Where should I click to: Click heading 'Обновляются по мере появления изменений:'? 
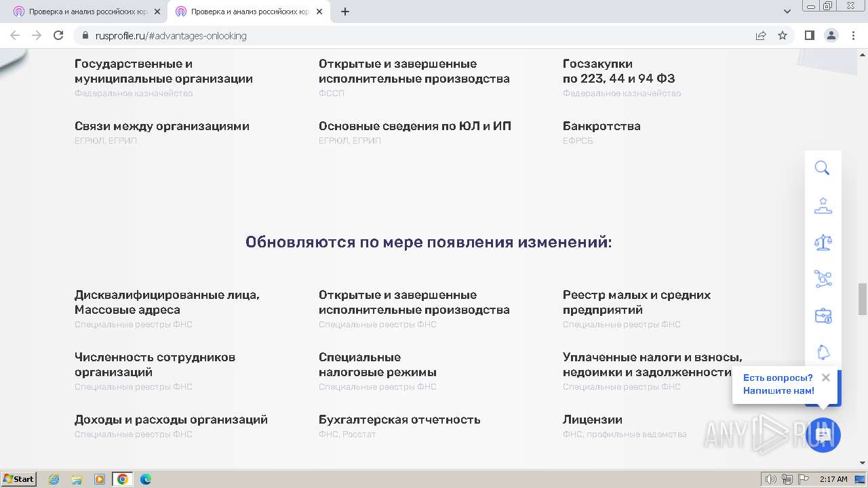coord(429,242)
